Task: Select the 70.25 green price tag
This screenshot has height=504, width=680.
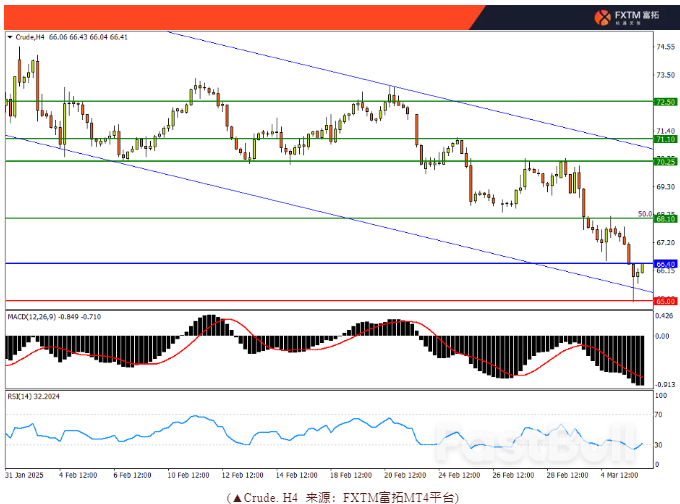Action: 666,161
